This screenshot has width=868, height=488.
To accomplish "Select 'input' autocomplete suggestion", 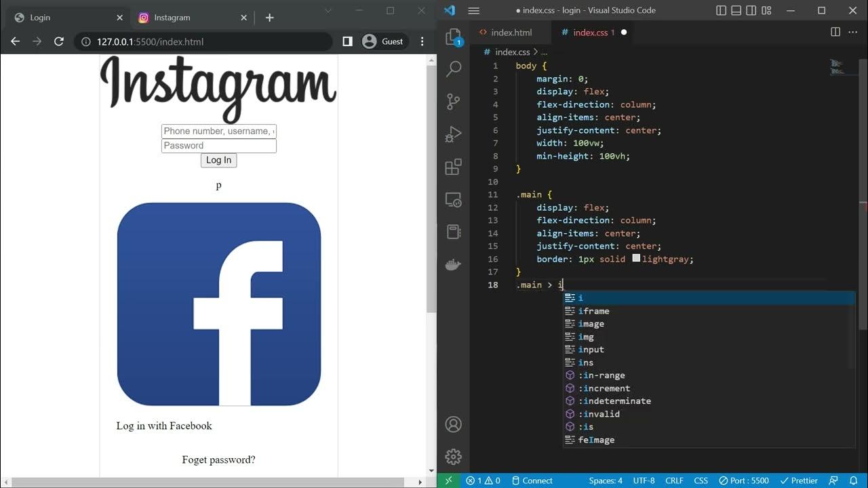I will click(x=709, y=349).
